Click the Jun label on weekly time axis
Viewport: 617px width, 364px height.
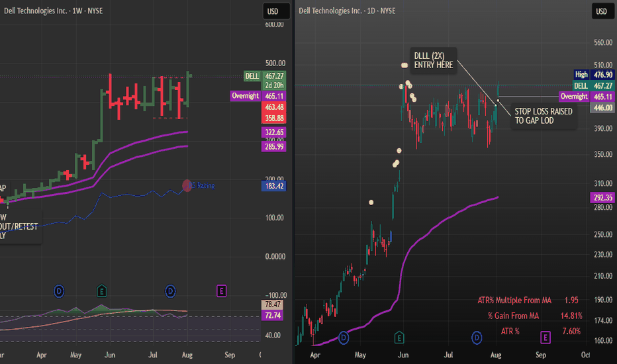(110, 355)
